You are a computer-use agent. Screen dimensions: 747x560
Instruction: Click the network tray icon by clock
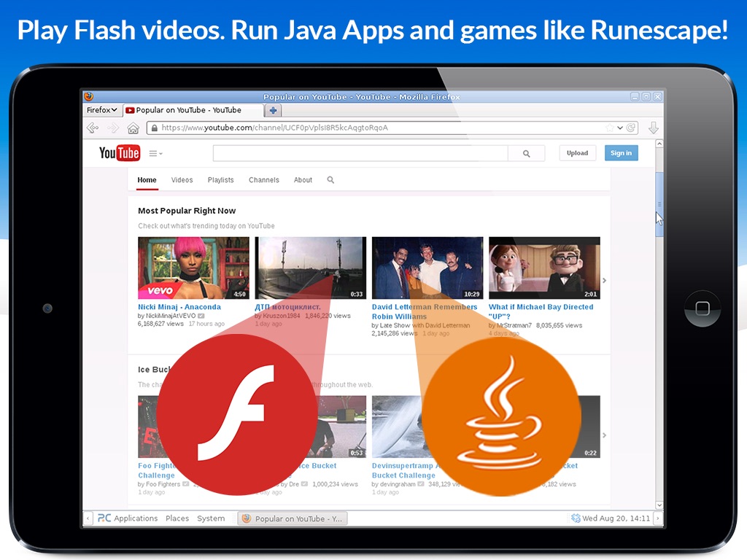(576, 518)
